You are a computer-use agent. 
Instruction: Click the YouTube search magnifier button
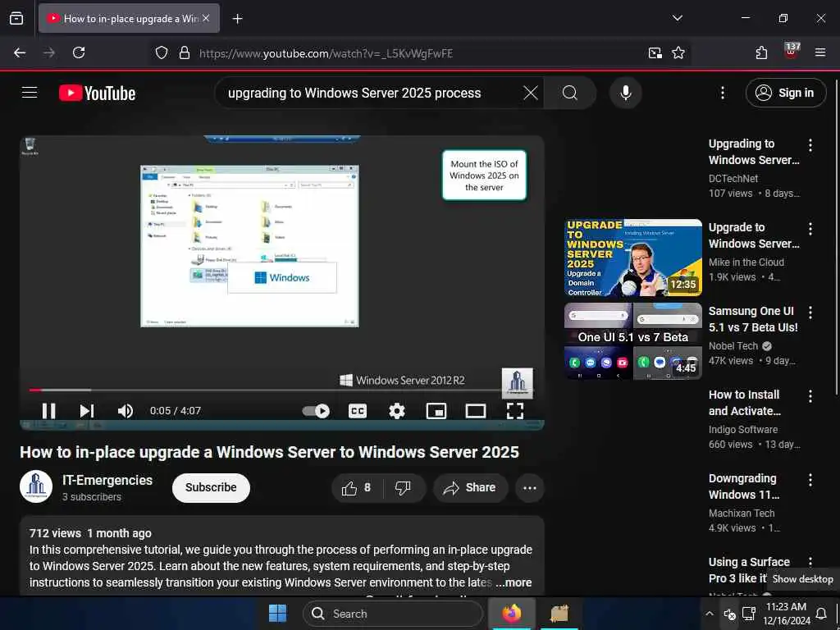tap(570, 93)
